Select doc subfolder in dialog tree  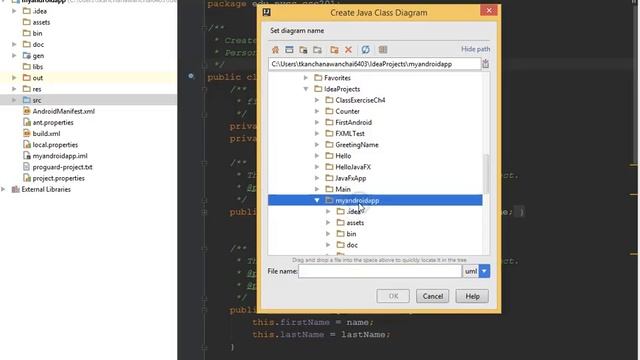click(x=352, y=245)
